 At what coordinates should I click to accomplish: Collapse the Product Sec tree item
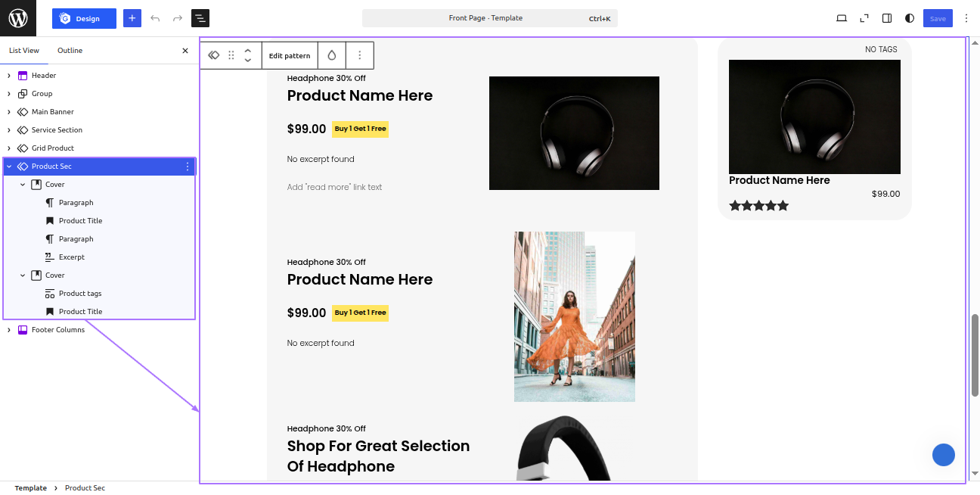click(9, 167)
